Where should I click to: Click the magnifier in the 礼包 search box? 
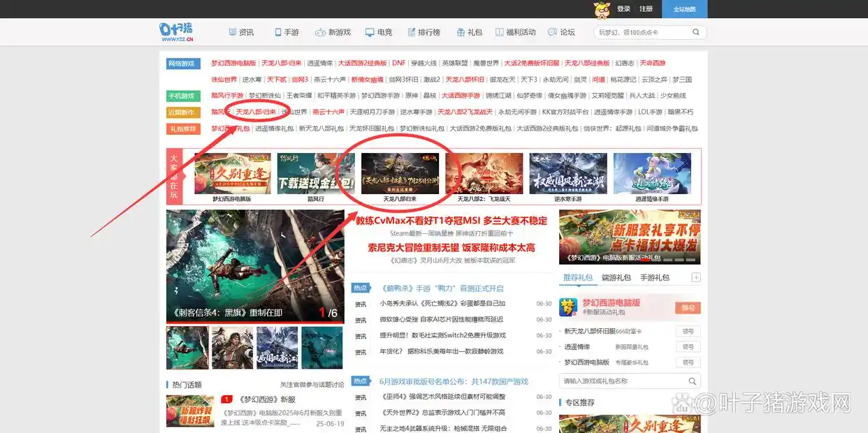[x=692, y=381]
